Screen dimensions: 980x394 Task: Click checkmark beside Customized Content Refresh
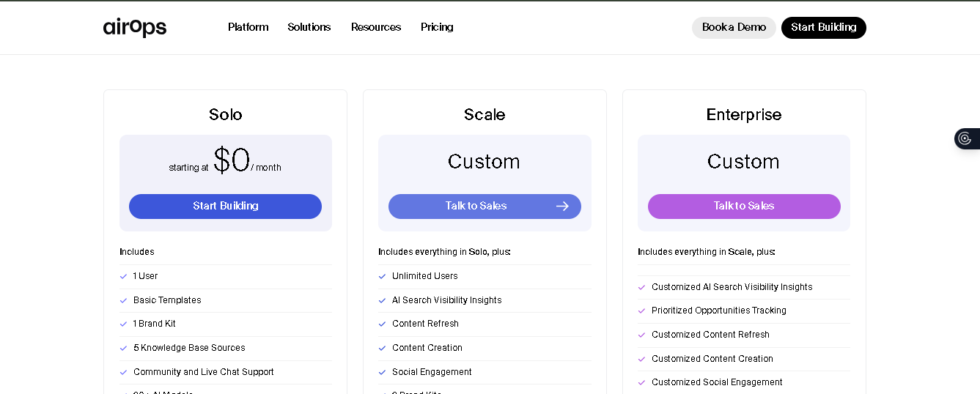tap(641, 335)
